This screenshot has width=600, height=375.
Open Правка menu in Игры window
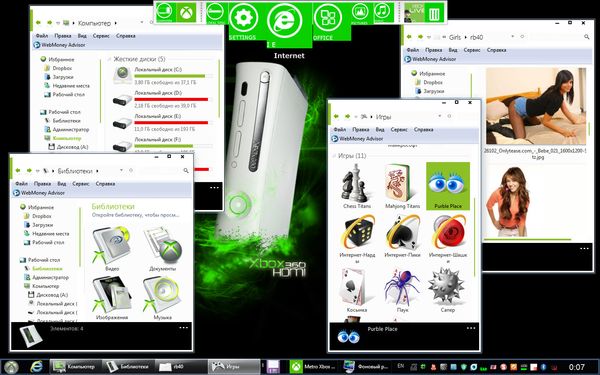click(x=360, y=130)
